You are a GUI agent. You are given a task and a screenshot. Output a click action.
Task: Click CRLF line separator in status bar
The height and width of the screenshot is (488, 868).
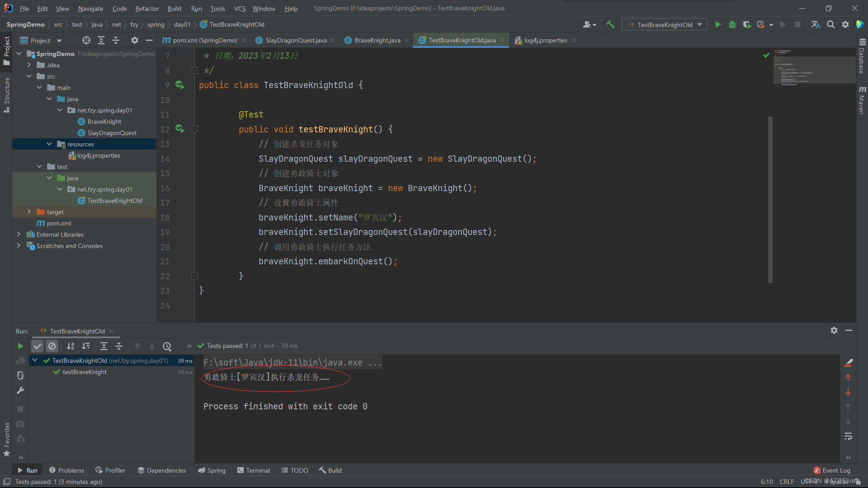point(787,482)
